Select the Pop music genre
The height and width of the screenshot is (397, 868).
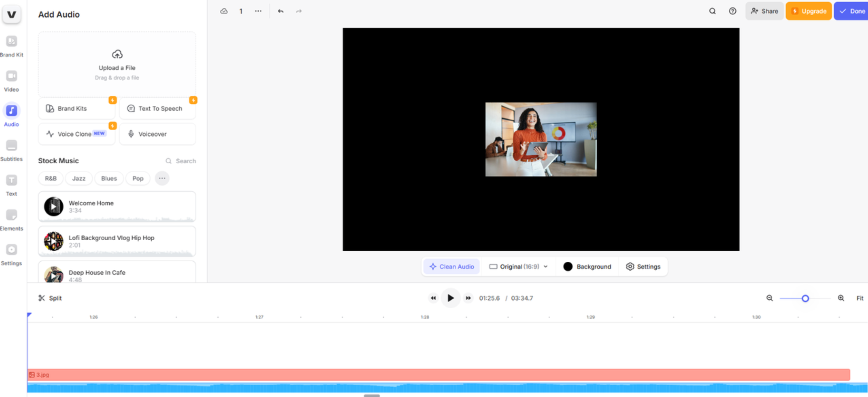(x=138, y=178)
